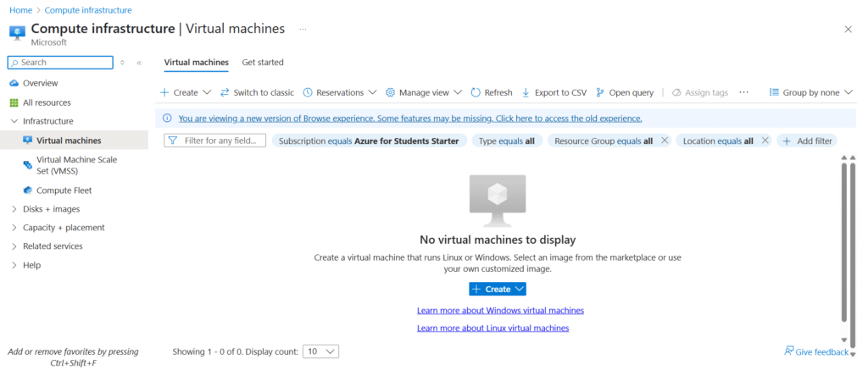Click the Refresh circular arrow icon
868x370 pixels.
476,92
